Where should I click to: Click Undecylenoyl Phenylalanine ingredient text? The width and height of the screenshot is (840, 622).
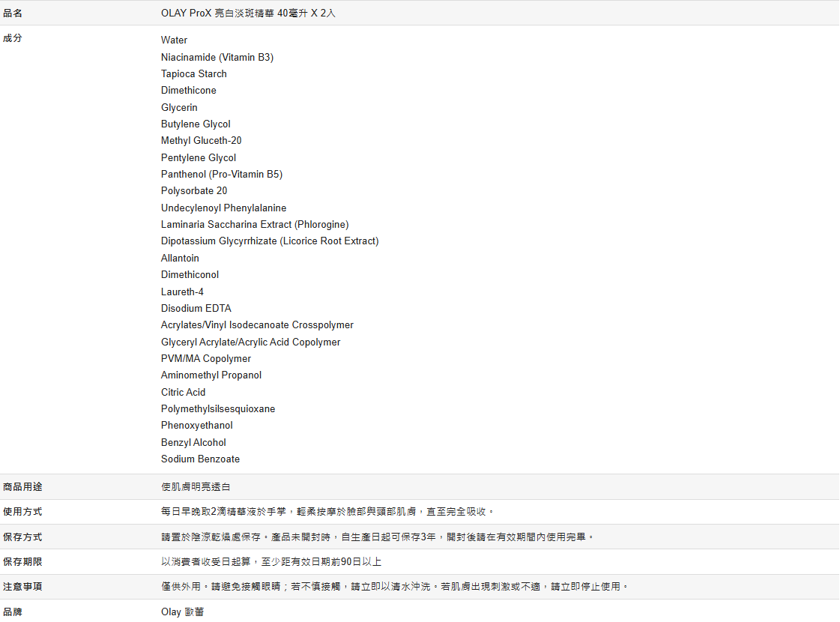[x=223, y=208]
